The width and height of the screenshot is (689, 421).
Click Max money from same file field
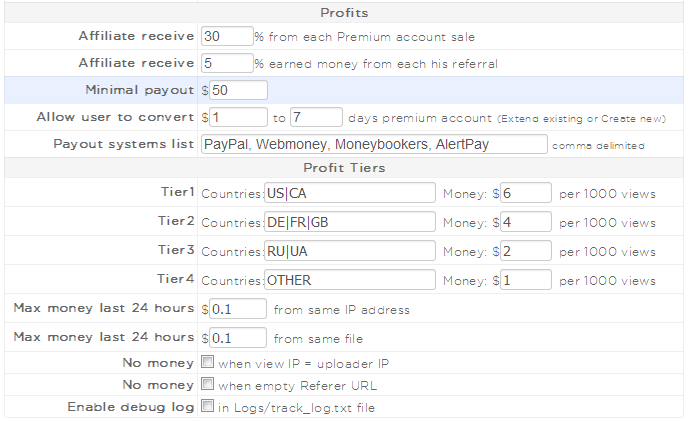[238, 337]
